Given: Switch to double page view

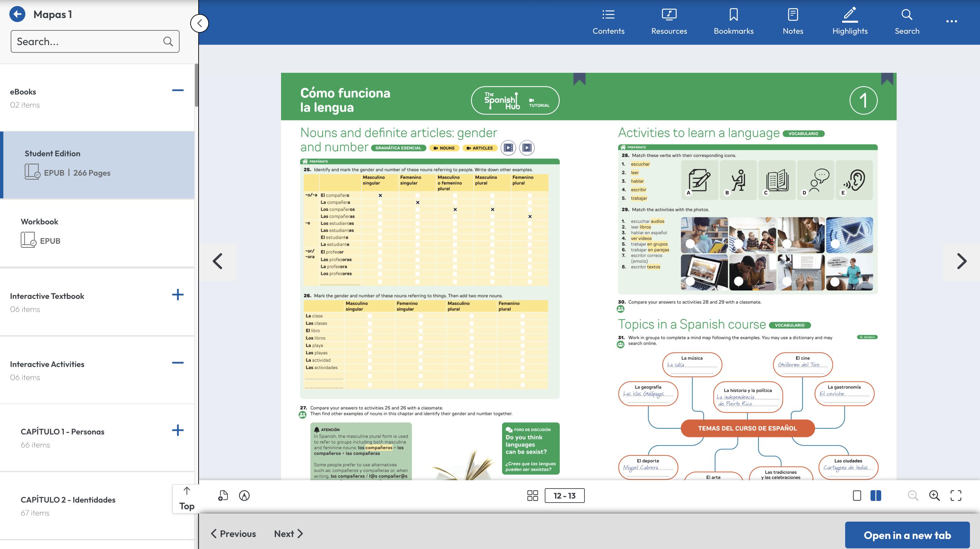Looking at the screenshot, I should coord(876,495).
